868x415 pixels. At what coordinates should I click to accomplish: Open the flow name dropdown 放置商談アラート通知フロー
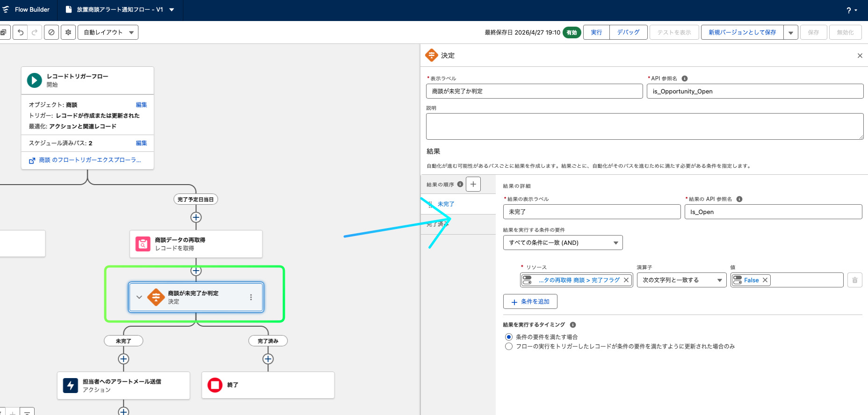click(172, 10)
